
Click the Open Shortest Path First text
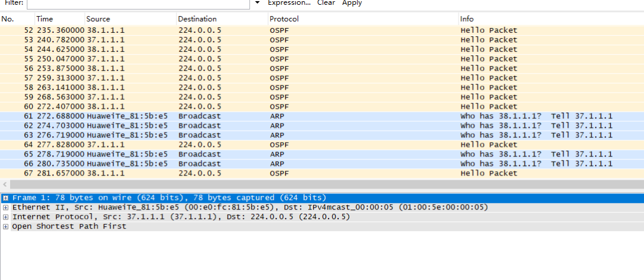pos(69,226)
